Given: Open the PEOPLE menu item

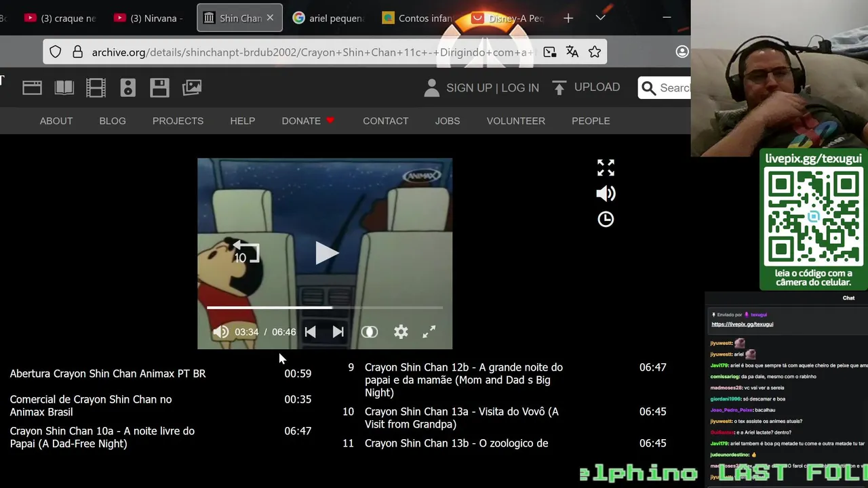Looking at the screenshot, I should pyautogui.click(x=591, y=121).
